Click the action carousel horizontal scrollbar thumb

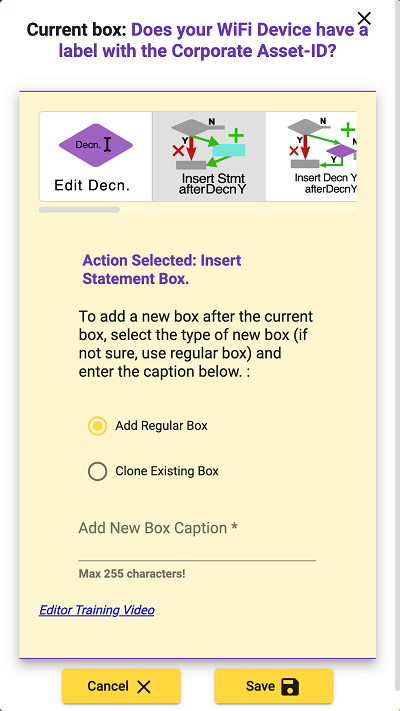coord(79,209)
